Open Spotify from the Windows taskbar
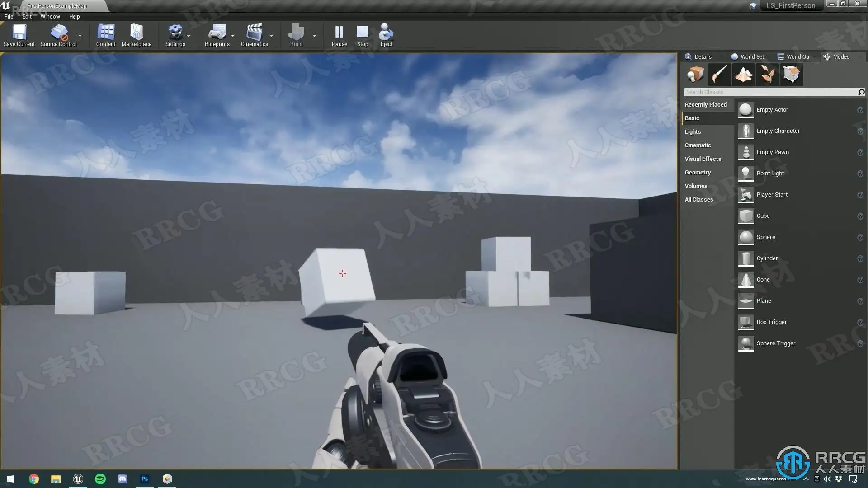Screen dimensions: 868x488 (100, 479)
